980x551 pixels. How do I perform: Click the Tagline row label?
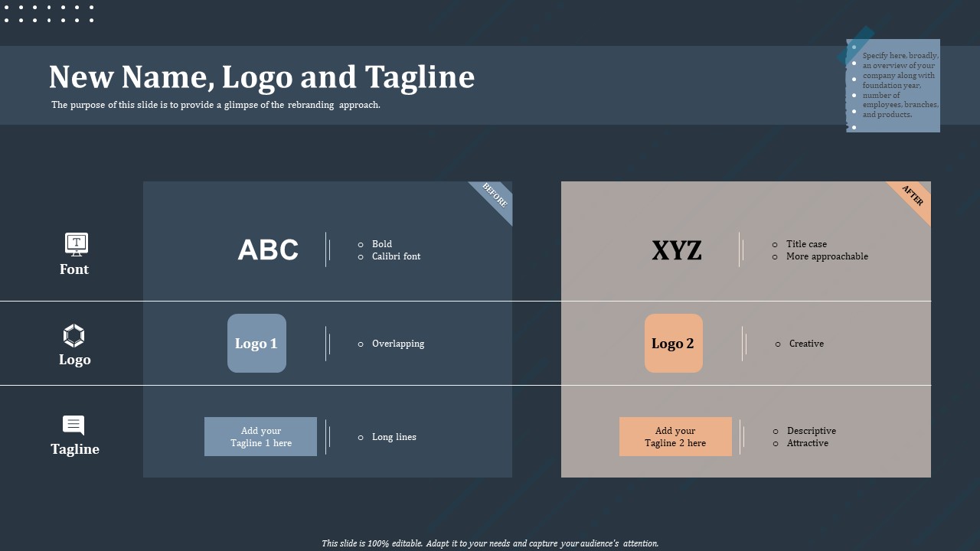pos(75,449)
